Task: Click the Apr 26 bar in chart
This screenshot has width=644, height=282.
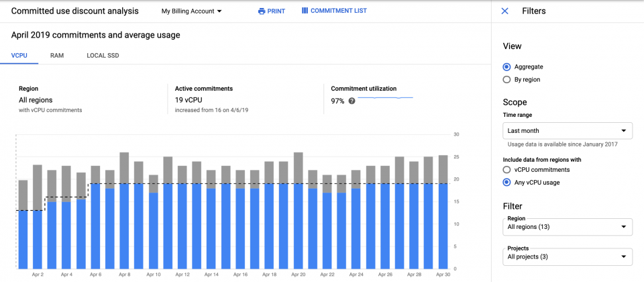Action: click(x=385, y=218)
